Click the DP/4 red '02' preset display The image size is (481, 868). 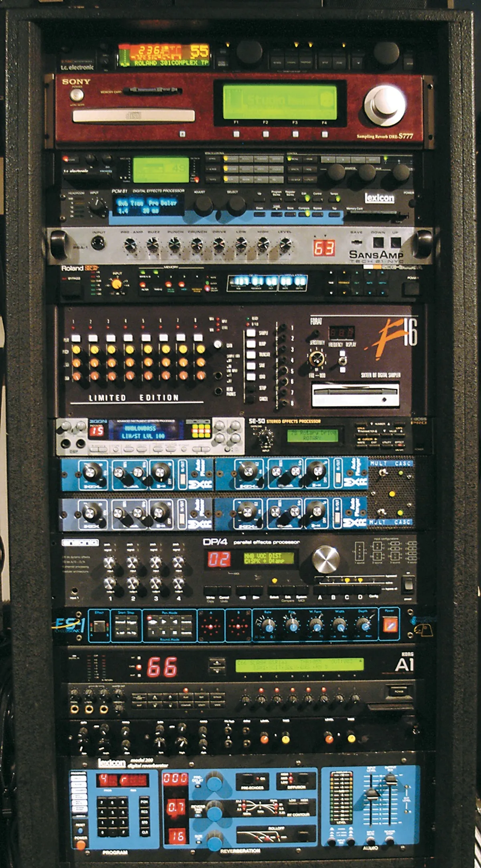(219, 559)
